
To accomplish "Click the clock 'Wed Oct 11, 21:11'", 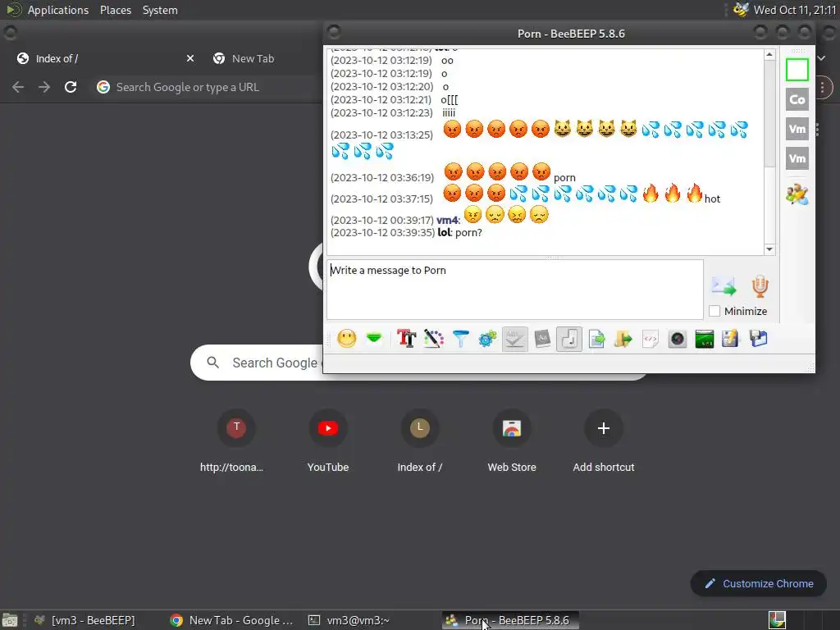I will point(794,10).
